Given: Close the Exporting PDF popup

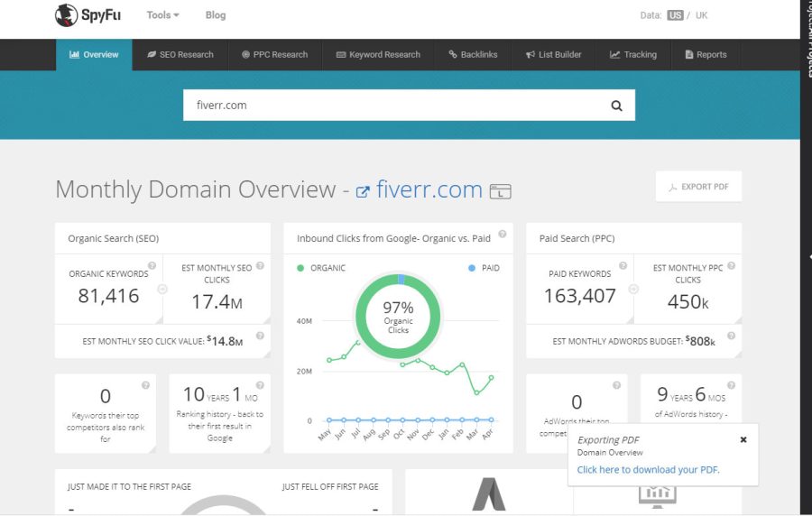Looking at the screenshot, I should coord(743,439).
